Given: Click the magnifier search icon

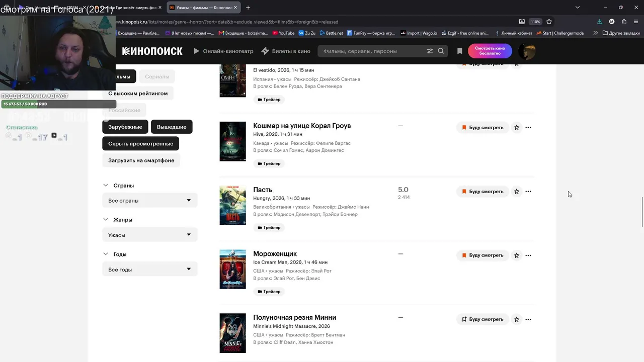Looking at the screenshot, I should click(441, 51).
